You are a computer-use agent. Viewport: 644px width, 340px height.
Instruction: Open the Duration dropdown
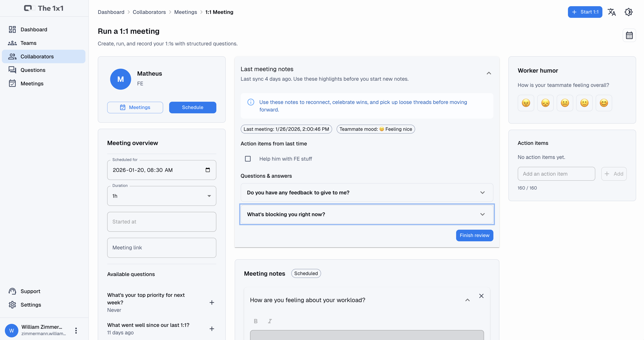(161, 196)
